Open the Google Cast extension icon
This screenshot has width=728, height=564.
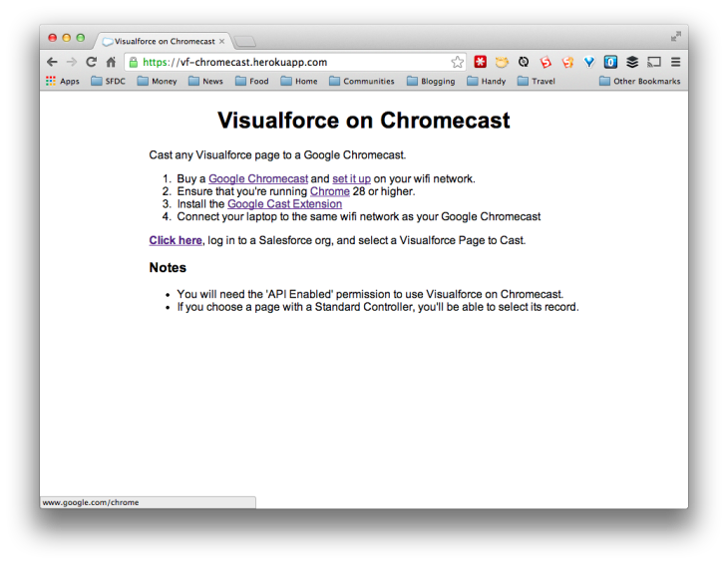click(654, 62)
